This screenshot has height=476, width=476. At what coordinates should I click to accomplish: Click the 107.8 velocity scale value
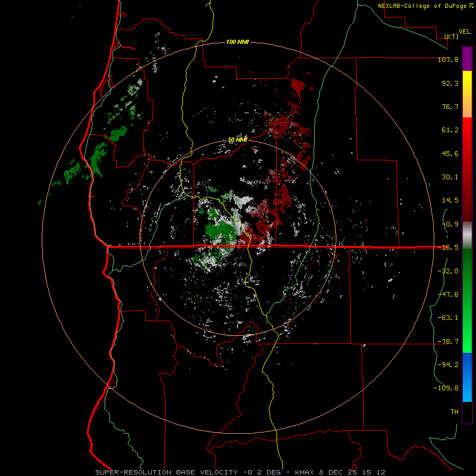point(448,59)
